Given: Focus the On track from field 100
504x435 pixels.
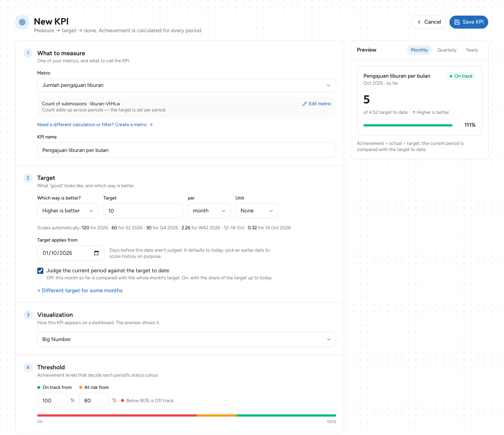Looking at the screenshot, I should [53, 401].
